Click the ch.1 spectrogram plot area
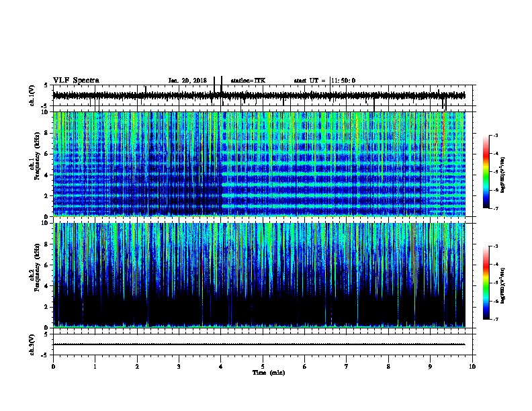532x411 pixels. pos(259,164)
